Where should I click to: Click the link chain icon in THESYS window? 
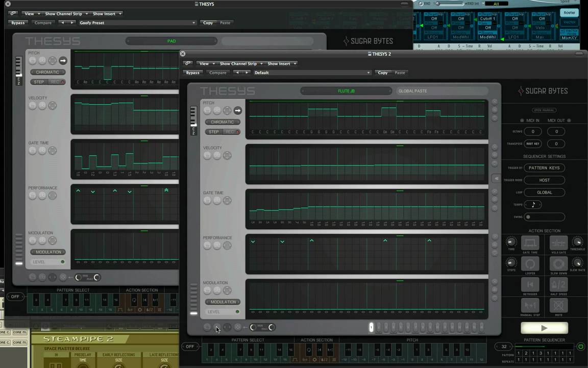tap(13, 13)
